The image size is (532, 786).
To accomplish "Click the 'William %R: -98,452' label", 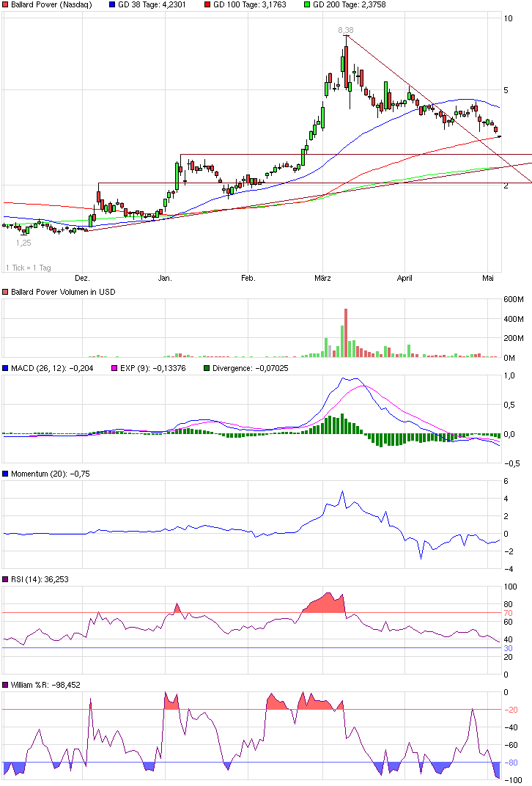I will (45, 685).
